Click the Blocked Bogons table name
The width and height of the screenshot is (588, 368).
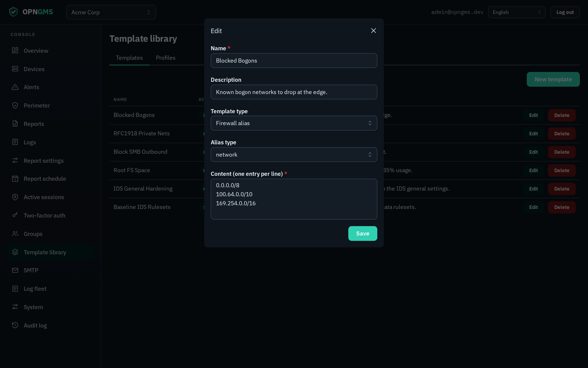pyautogui.click(x=134, y=115)
